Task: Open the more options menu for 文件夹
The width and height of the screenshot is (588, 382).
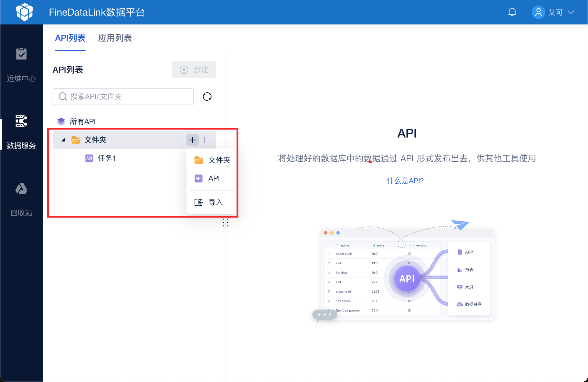Action: (205, 140)
